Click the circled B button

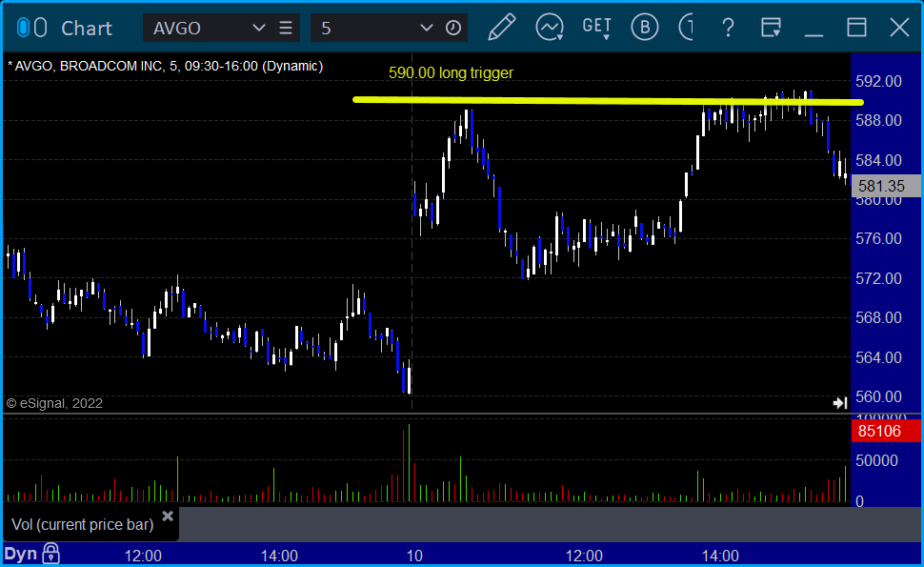[645, 28]
